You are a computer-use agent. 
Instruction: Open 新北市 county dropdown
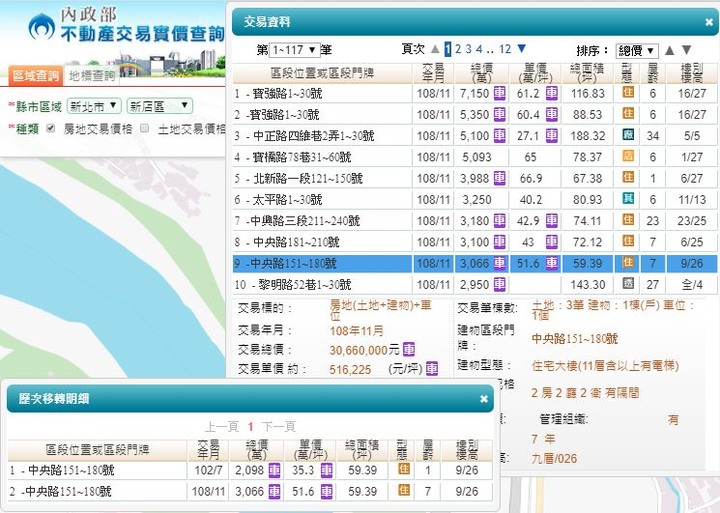94,106
